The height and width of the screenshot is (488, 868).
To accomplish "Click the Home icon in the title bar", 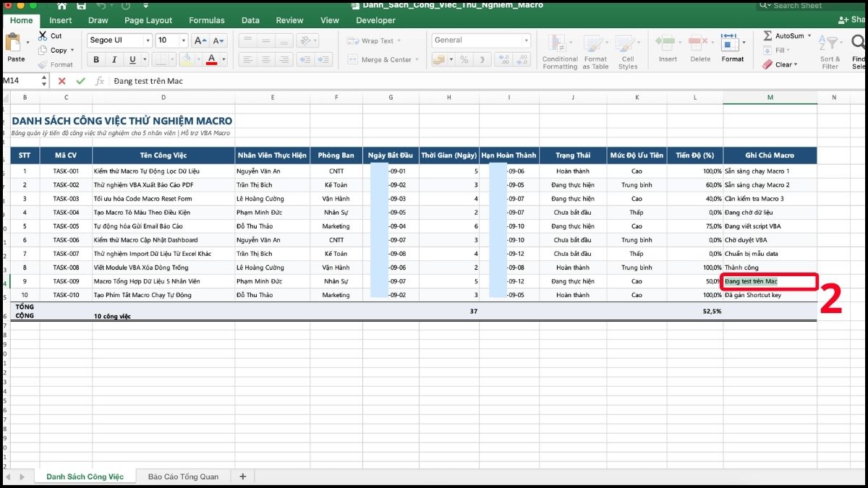I will (61, 6).
